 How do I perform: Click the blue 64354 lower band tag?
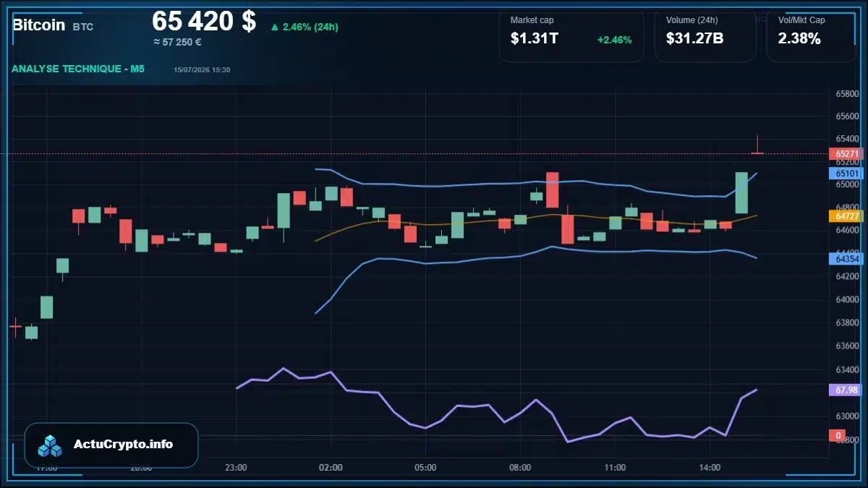click(846, 259)
